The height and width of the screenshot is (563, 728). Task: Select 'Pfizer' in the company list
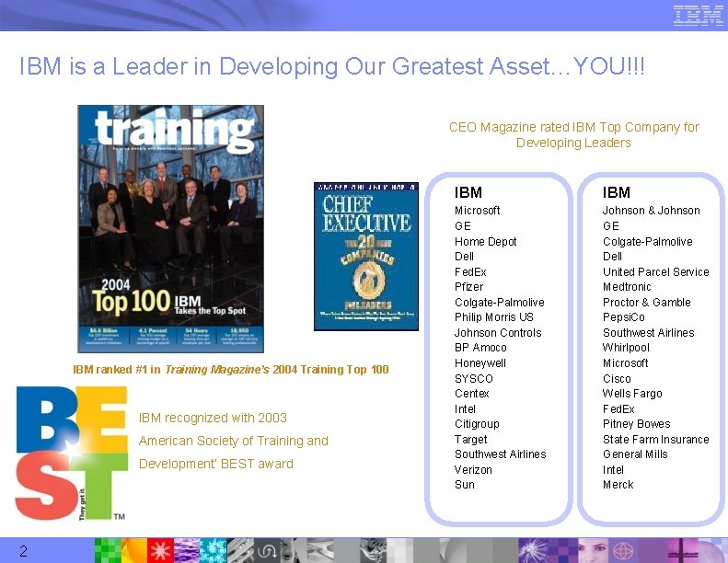[469, 287]
